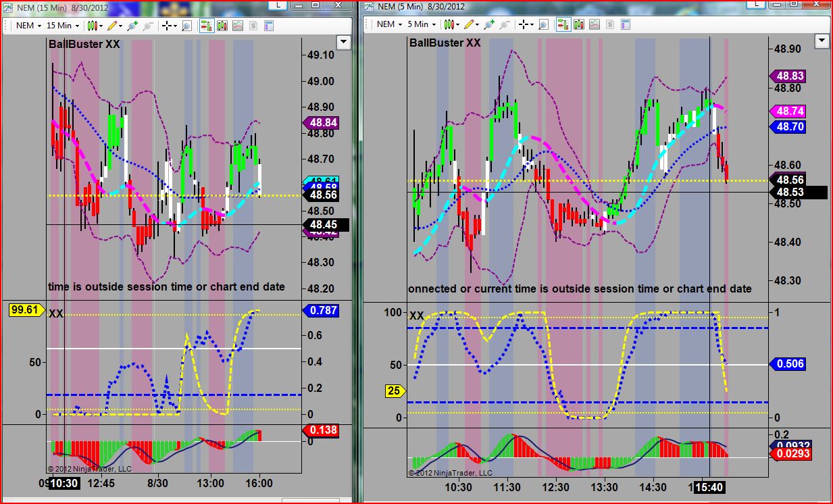Select the 15:40 time marker on 5 Min chart
Image resolution: width=833 pixels, height=504 pixels.
pos(709,486)
